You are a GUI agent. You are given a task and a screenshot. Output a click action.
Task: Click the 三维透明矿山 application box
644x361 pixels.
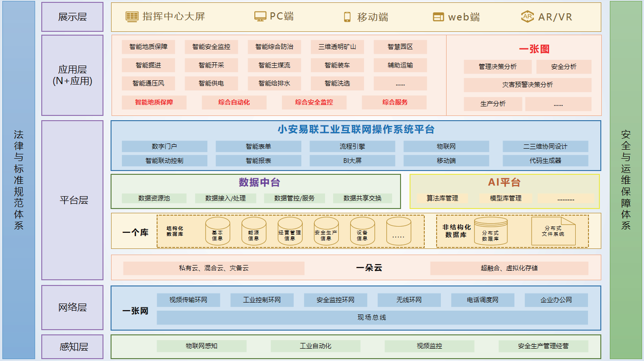(x=337, y=47)
